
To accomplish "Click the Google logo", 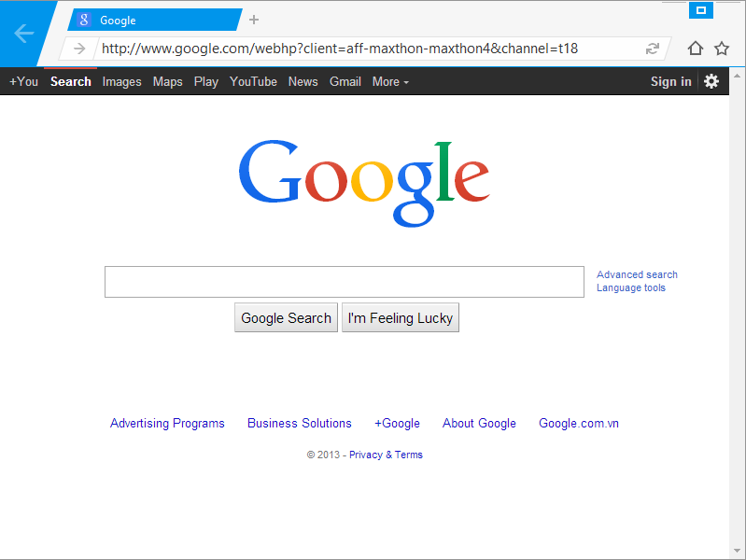I will click(364, 184).
